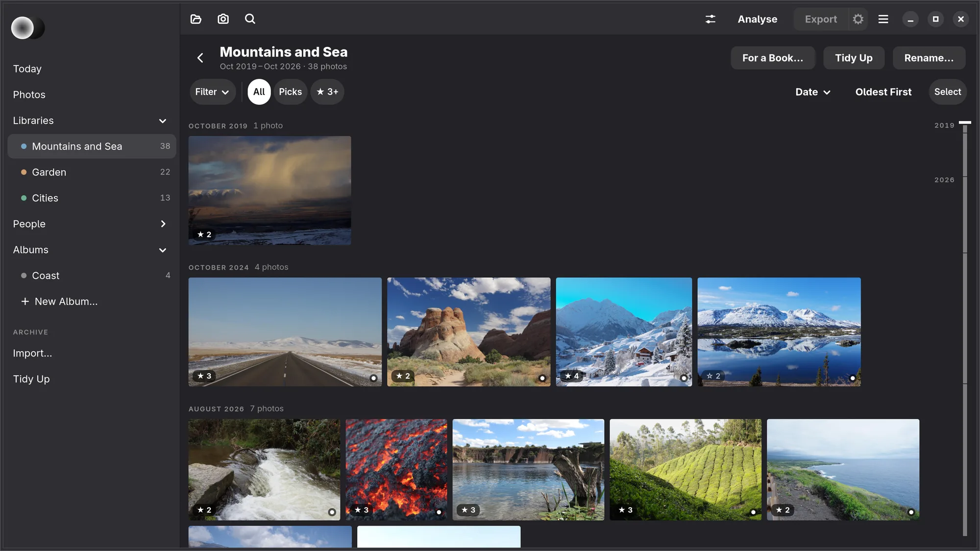The image size is (980, 551).
Task: Select the All filter tab
Action: (x=259, y=92)
